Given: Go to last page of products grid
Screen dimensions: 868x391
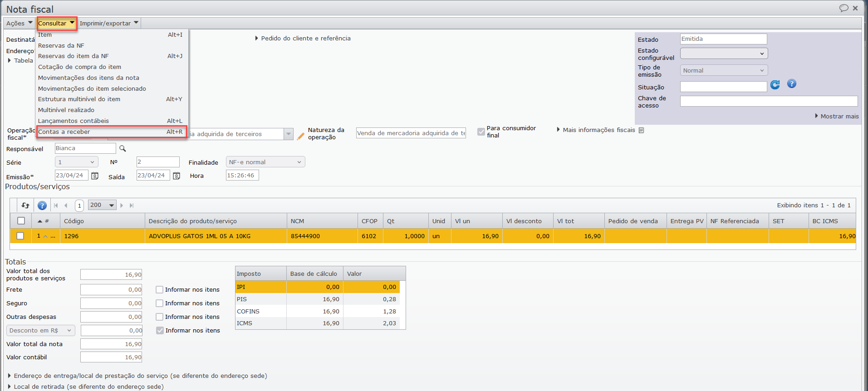Looking at the screenshot, I should tap(132, 205).
